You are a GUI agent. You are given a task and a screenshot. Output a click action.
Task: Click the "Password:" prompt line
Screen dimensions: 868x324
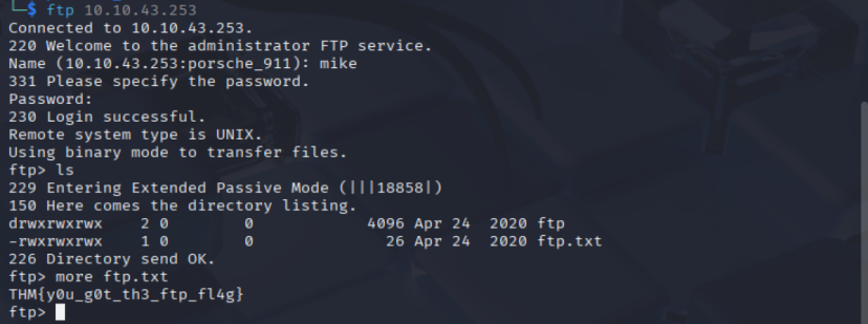click(x=50, y=99)
